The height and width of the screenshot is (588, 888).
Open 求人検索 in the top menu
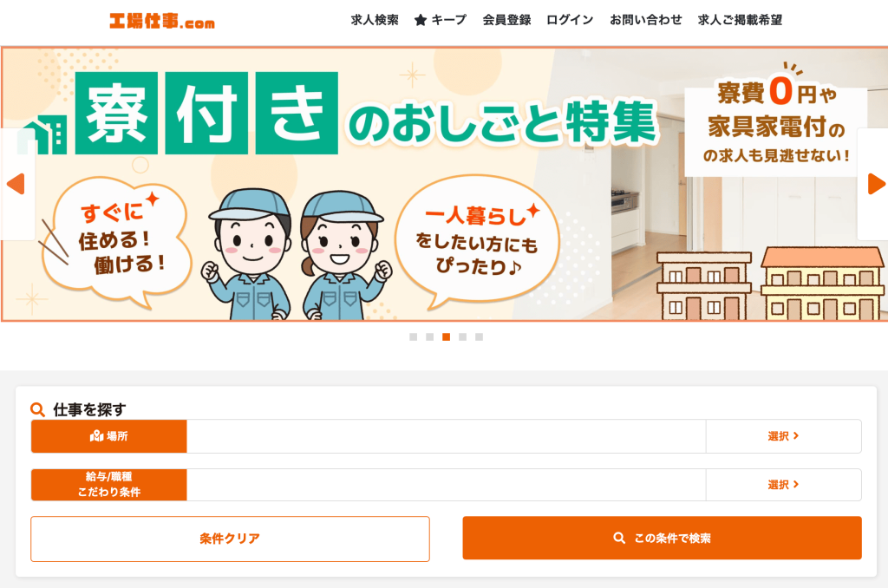[375, 20]
